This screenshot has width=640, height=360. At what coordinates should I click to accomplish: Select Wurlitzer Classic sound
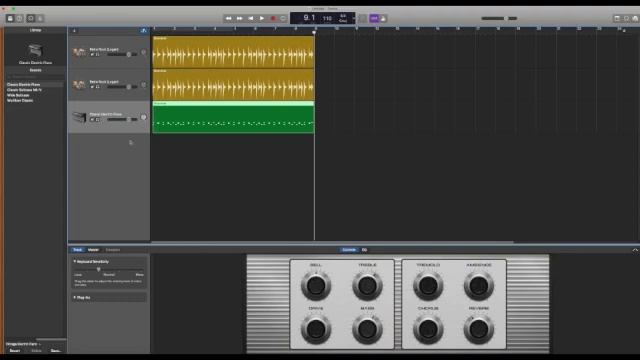coord(35,100)
